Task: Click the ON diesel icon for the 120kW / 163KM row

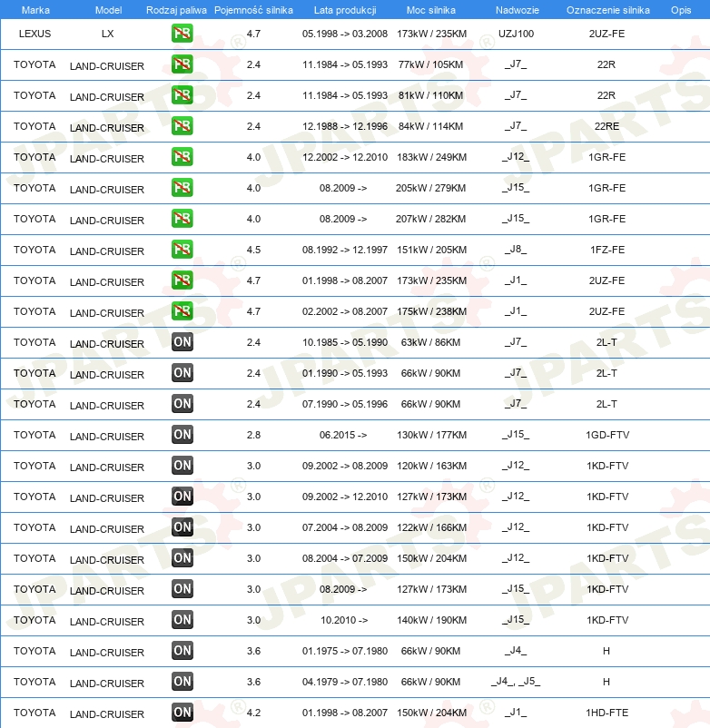Action: (182, 466)
